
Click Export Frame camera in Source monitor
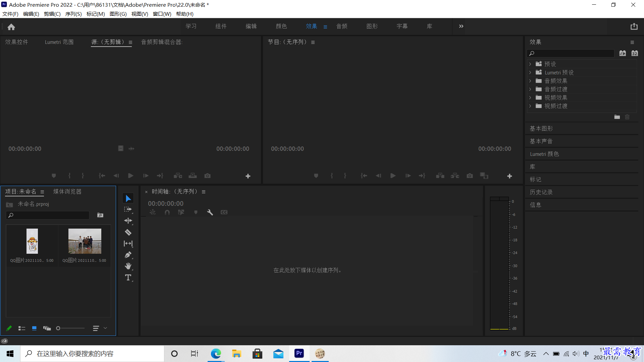coord(208,176)
